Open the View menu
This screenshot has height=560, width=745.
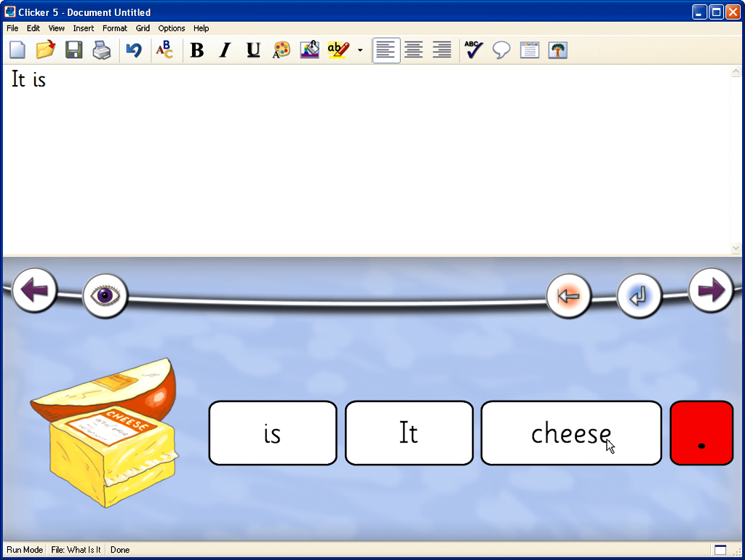point(57,28)
